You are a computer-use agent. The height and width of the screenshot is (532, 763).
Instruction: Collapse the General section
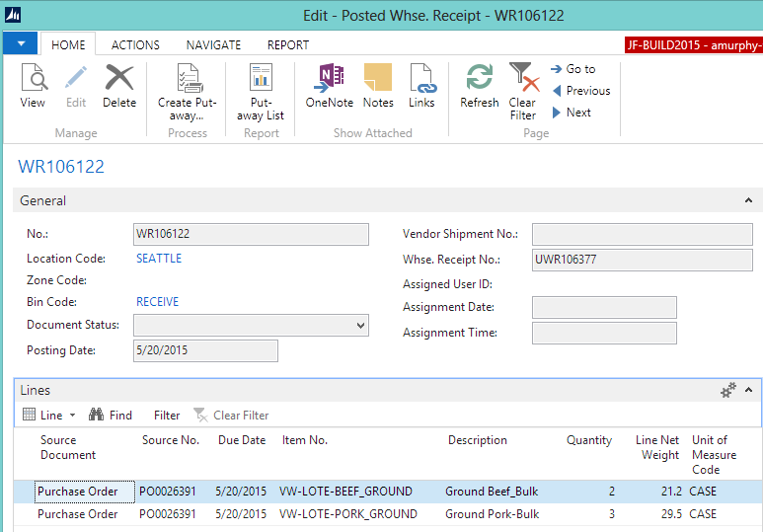coord(748,200)
